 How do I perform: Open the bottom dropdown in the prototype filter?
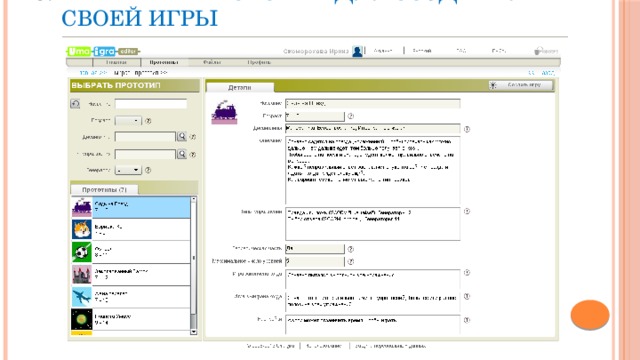(x=128, y=170)
